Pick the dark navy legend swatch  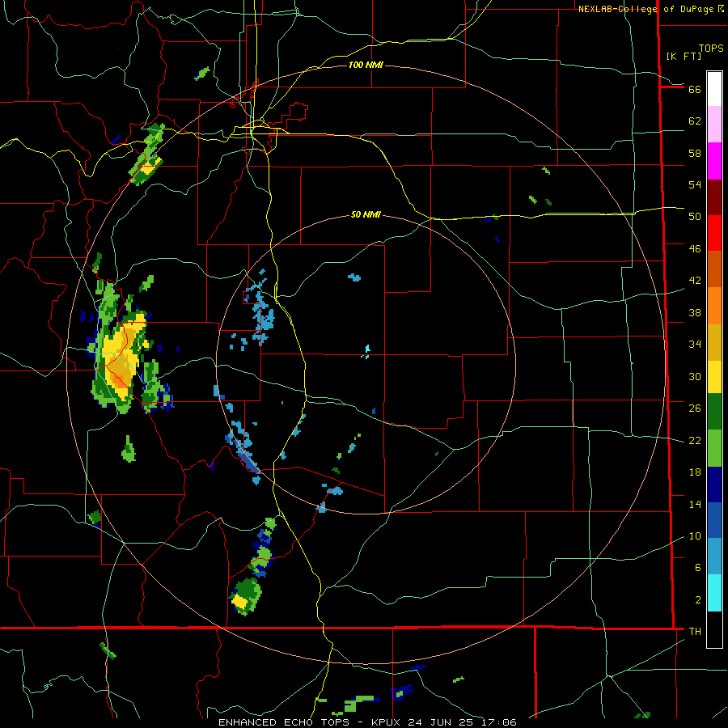pos(714,485)
